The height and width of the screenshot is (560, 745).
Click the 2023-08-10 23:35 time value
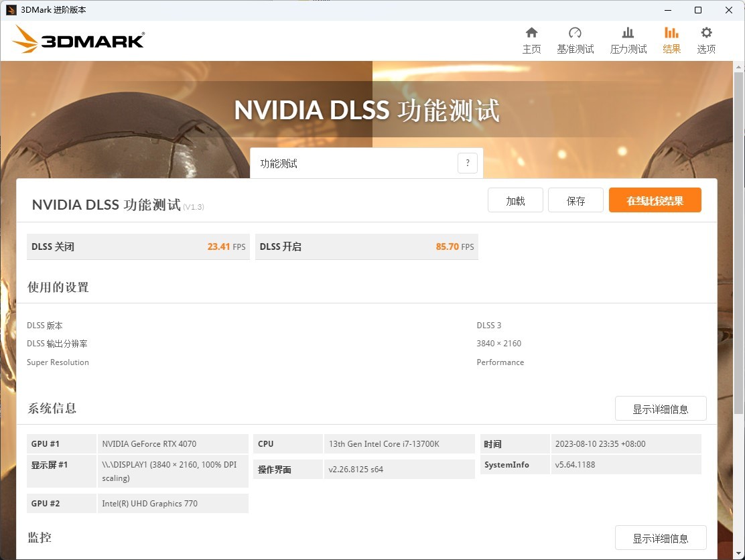600,443
